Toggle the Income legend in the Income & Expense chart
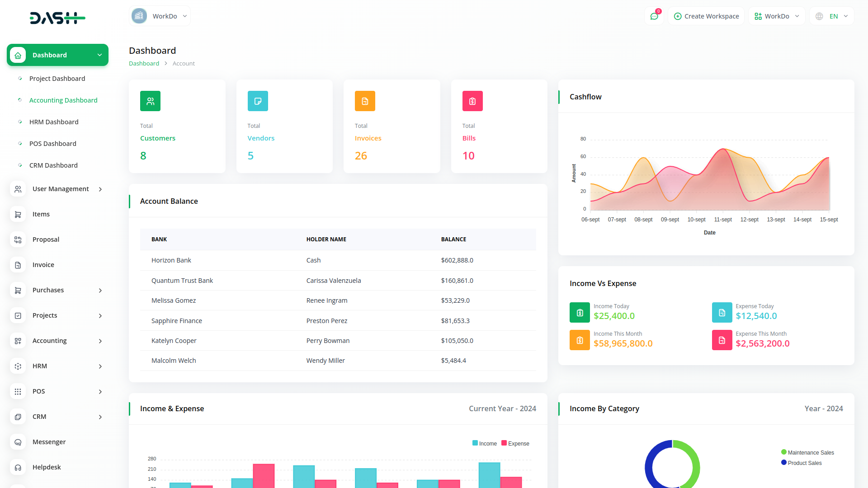 485,443
